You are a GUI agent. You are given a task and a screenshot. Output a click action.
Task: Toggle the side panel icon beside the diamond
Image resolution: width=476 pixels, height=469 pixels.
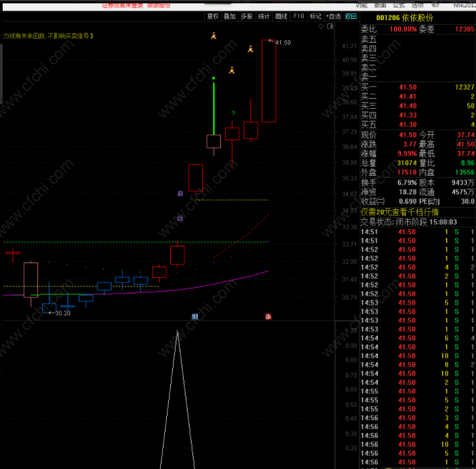click(330, 27)
